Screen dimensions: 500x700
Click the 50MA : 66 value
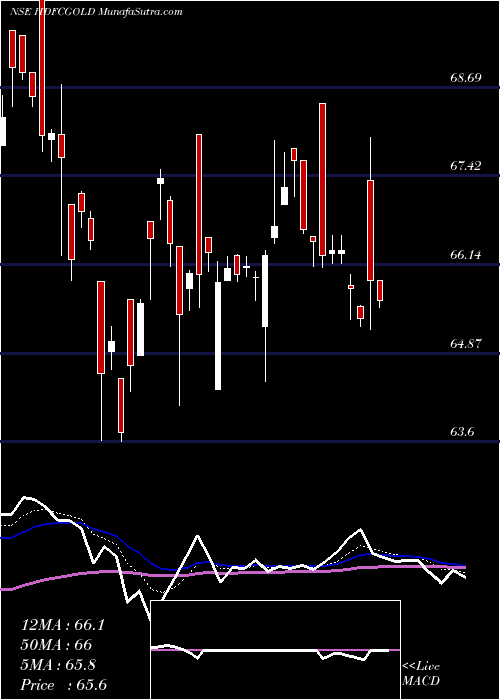(x=56, y=645)
